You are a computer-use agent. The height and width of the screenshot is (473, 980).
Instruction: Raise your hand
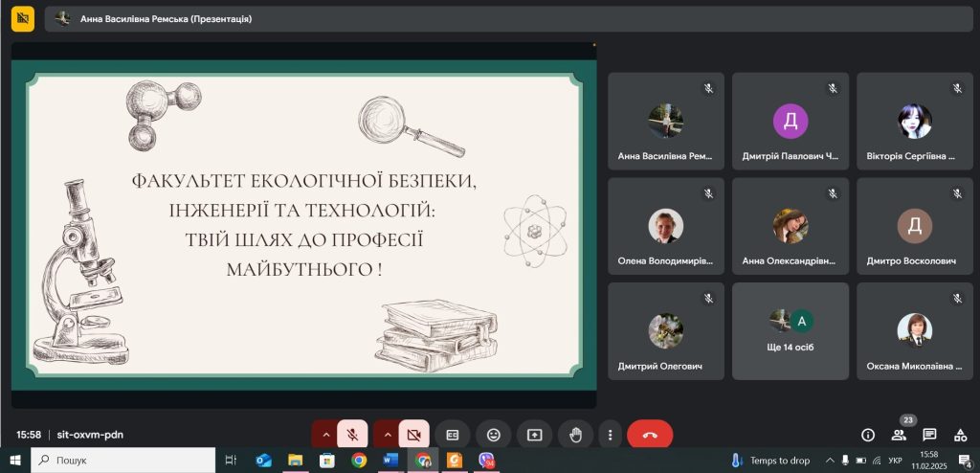coord(575,435)
